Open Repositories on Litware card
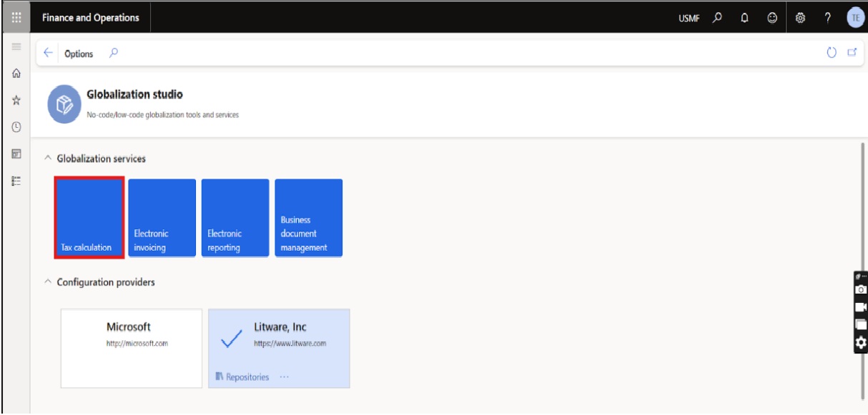 (242, 377)
